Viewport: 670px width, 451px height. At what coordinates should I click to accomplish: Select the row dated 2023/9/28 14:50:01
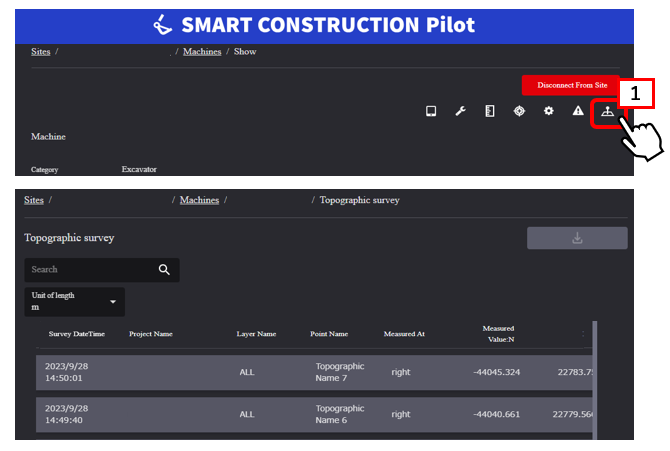pyautogui.click(x=314, y=372)
